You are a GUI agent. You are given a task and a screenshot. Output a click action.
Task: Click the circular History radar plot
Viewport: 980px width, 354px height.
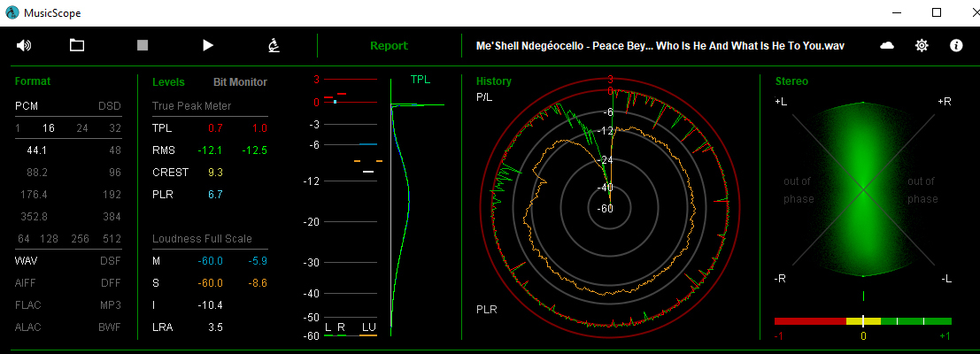[606, 208]
